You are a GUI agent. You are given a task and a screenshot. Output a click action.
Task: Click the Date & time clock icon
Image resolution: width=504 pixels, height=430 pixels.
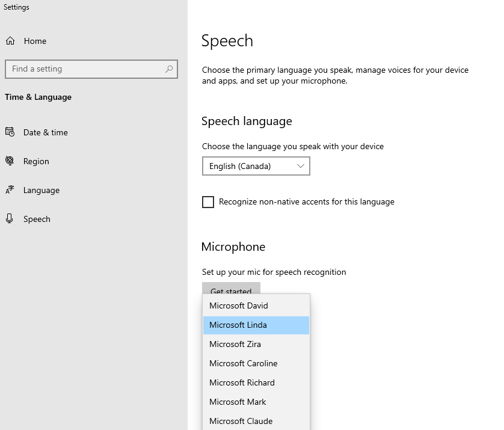point(10,132)
